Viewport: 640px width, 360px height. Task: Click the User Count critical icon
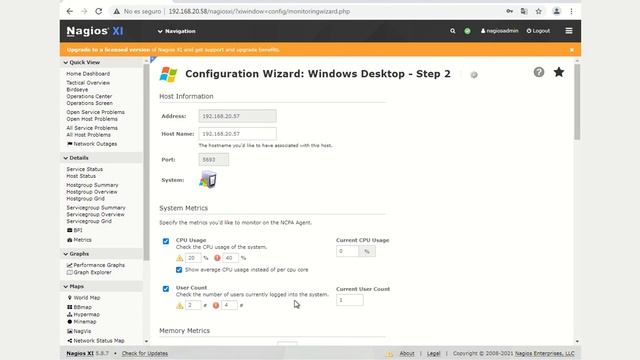click(216, 305)
